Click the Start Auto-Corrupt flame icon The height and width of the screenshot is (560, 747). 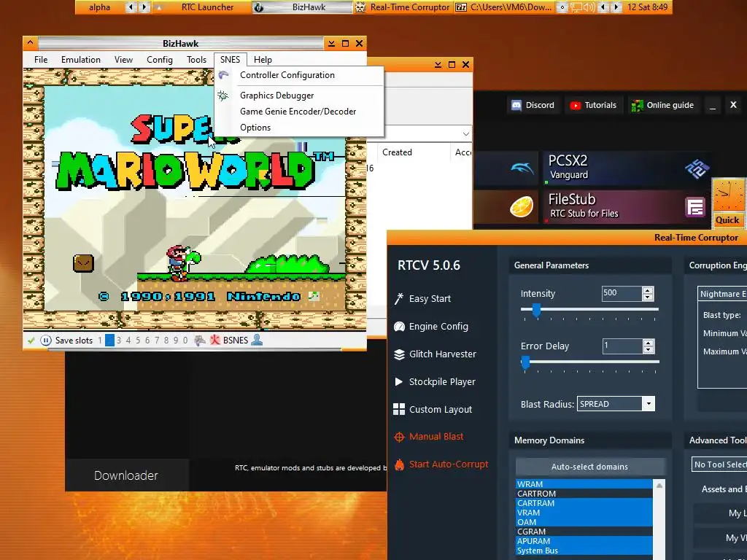399,464
